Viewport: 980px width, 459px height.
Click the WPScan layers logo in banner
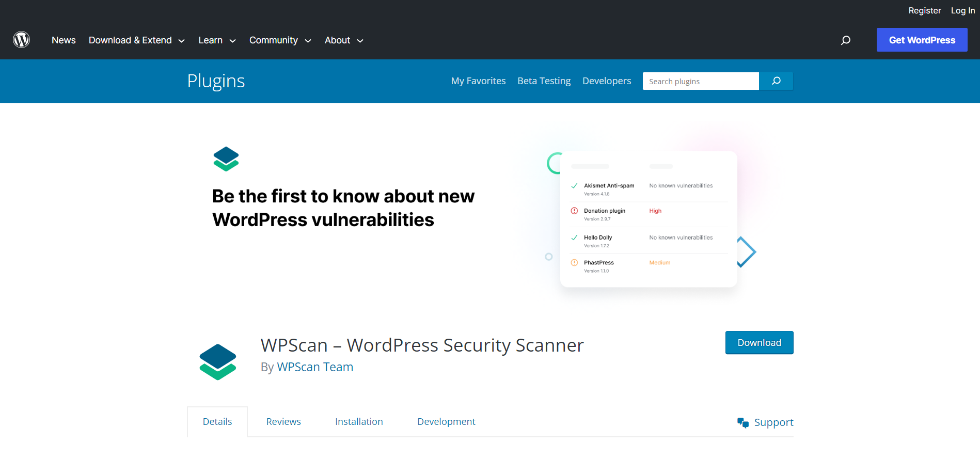click(226, 159)
